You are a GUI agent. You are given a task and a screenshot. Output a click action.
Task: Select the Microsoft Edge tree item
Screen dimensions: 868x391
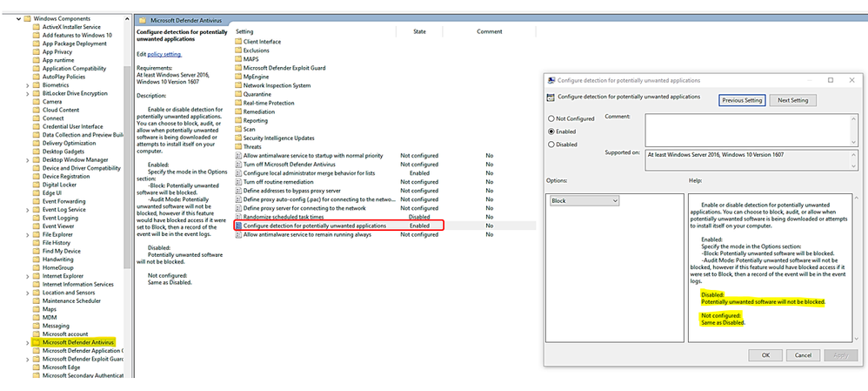click(61, 367)
